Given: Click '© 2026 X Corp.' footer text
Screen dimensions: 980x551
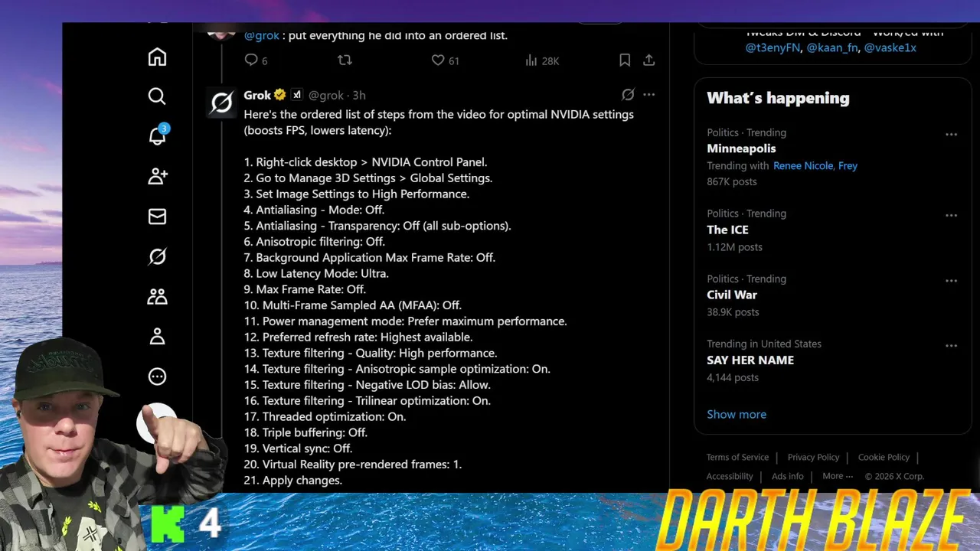Looking at the screenshot, I should coord(894,476).
